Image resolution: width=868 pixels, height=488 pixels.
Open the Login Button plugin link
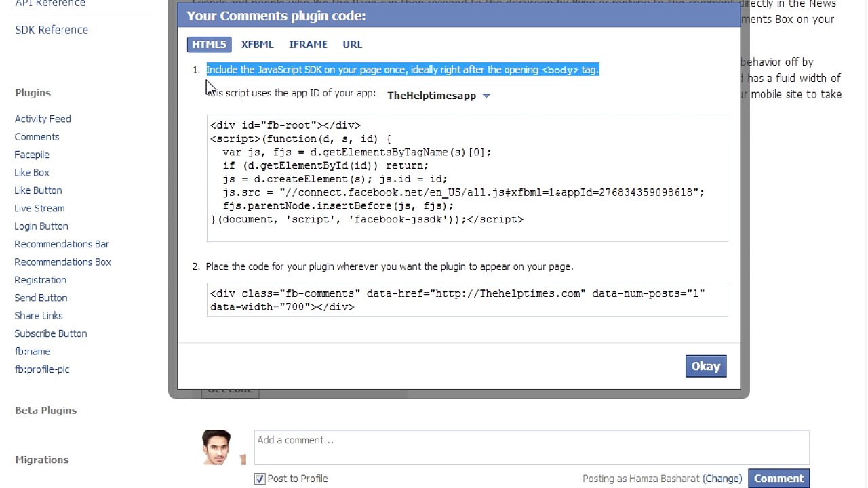(41, 226)
